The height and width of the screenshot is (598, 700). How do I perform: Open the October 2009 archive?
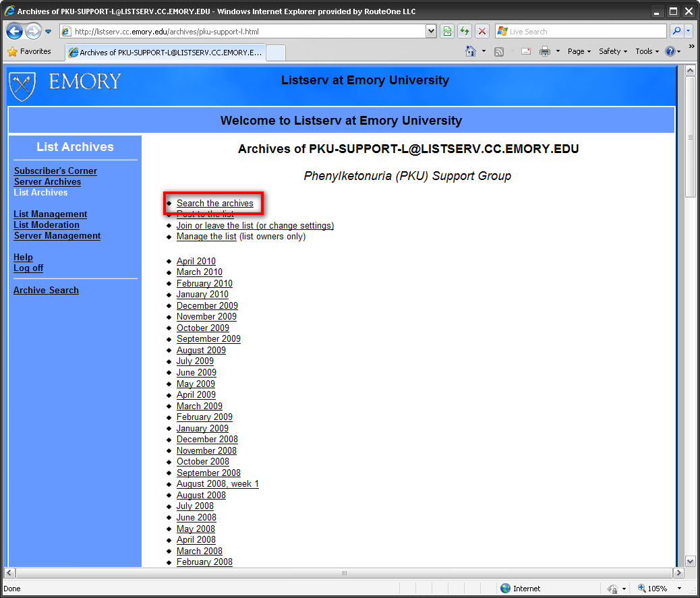(203, 328)
